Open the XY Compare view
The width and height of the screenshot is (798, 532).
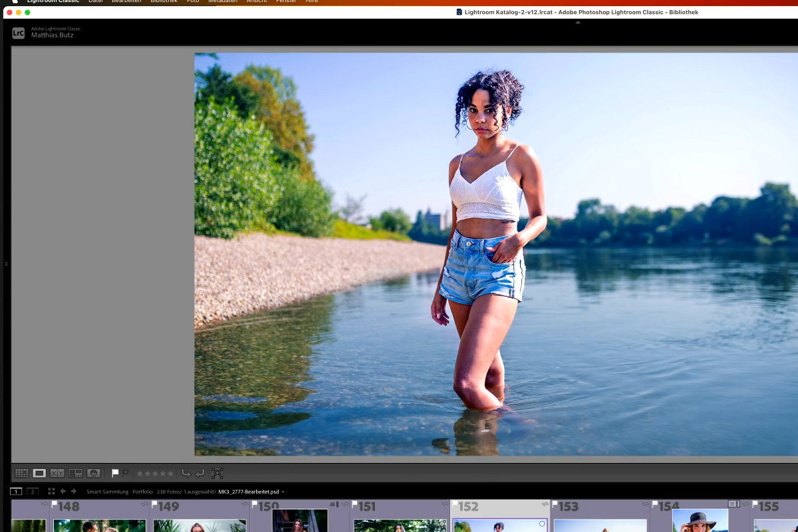tap(57, 473)
